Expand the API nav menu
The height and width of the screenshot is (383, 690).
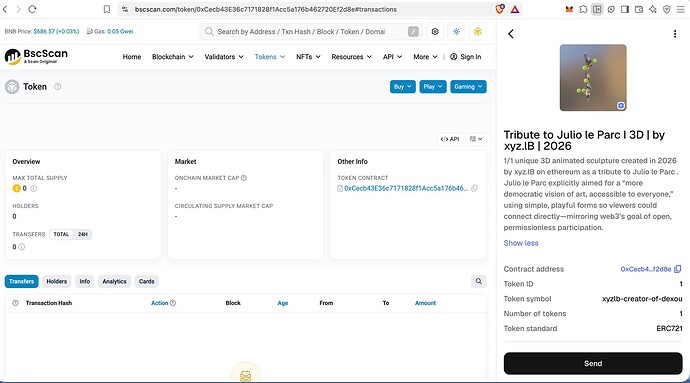point(392,57)
